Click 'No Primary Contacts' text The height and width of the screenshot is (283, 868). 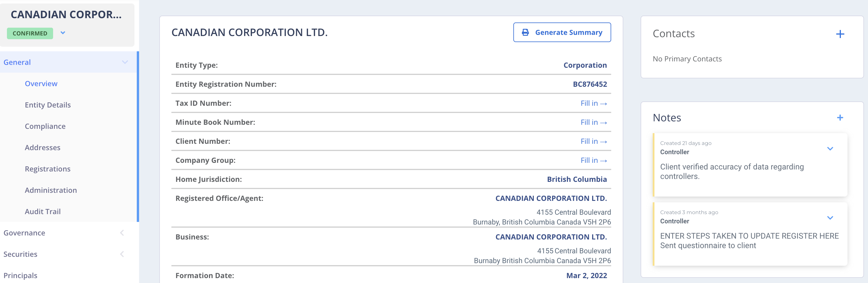pyautogui.click(x=687, y=59)
